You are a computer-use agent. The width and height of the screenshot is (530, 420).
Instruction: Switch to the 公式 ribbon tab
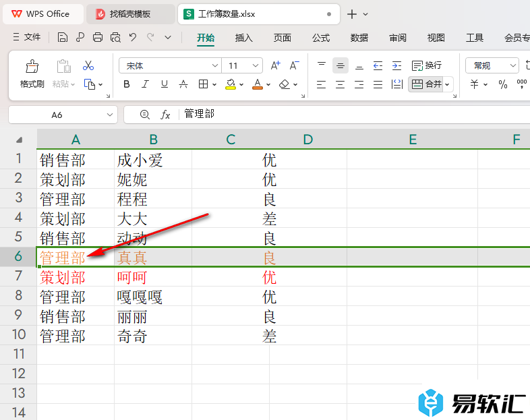pyautogui.click(x=321, y=38)
